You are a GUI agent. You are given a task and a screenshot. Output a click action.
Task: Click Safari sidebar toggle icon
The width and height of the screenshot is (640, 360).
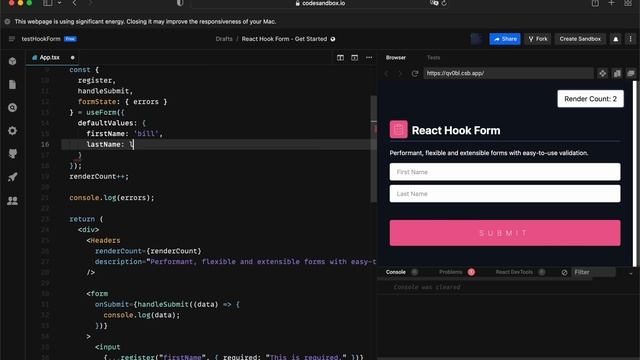coord(48,3)
